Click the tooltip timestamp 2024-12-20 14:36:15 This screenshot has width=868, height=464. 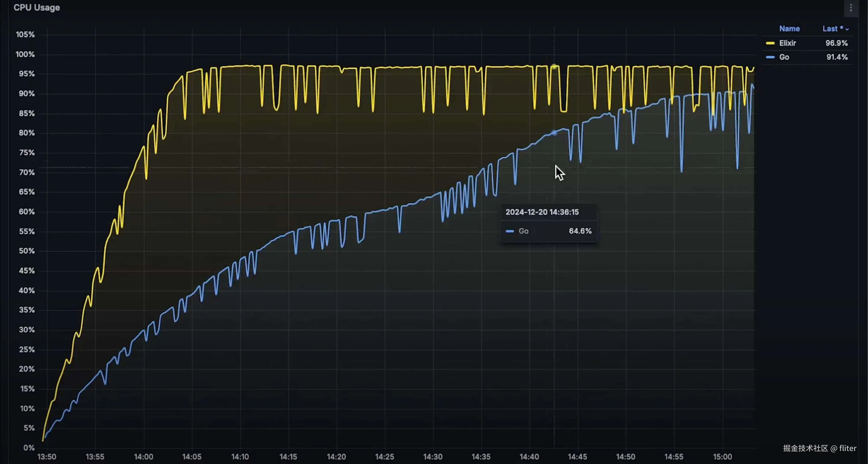(x=542, y=212)
